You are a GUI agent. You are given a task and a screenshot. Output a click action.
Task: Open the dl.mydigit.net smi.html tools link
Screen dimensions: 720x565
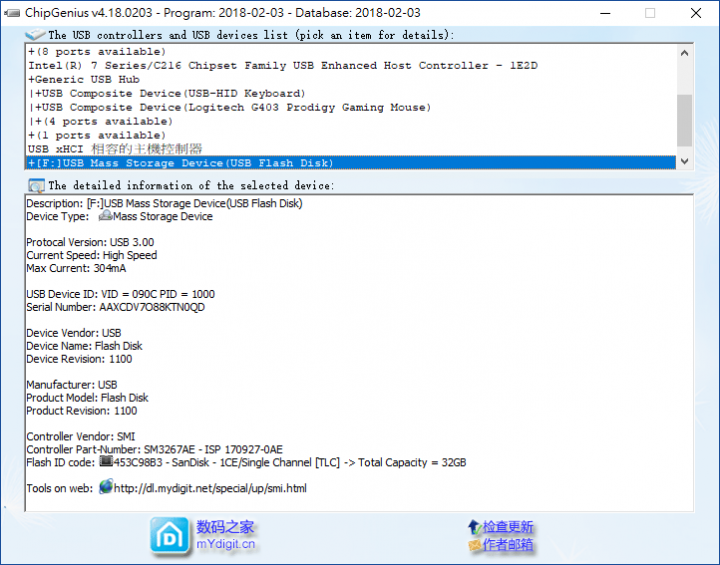coord(210,488)
